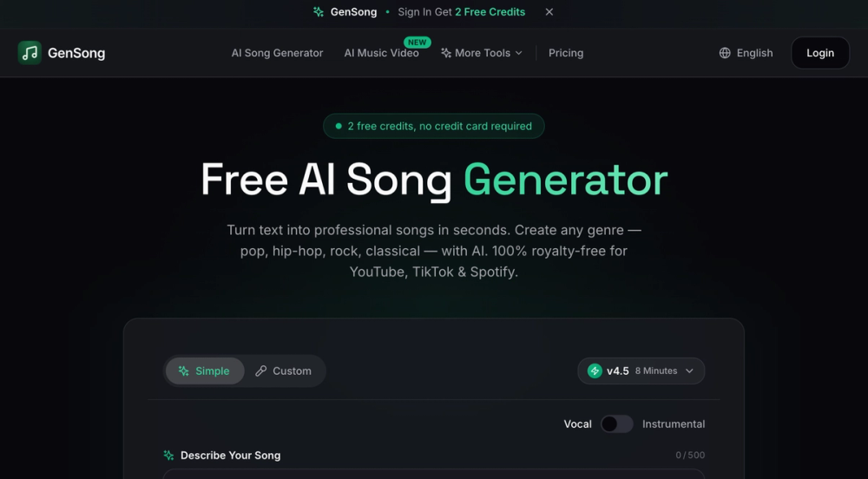Screen dimensions: 868x479
Task: Click the sparkle icon beside More Tools
Action: [x=446, y=53]
